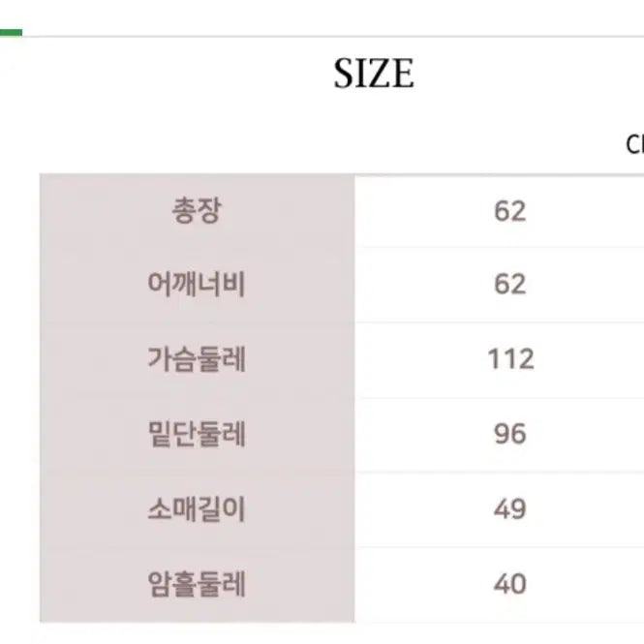The height and width of the screenshot is (644, 644).
Task: Click the partially visible Cl column header
Action: point(634,145)
